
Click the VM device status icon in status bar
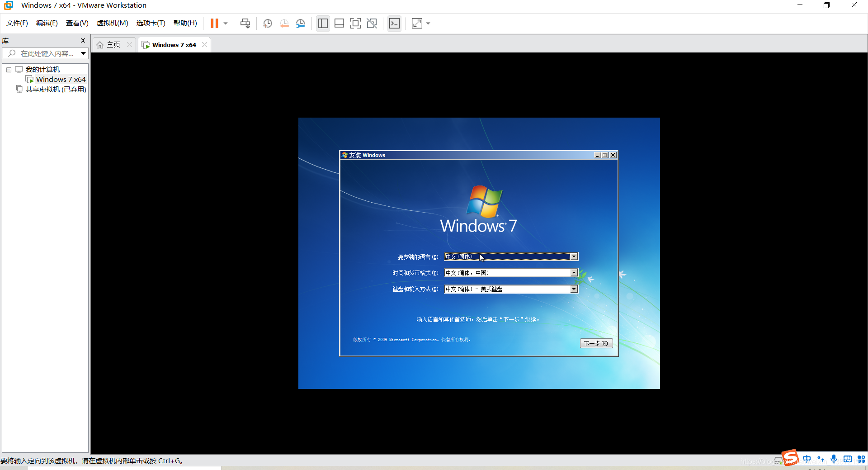778,461
